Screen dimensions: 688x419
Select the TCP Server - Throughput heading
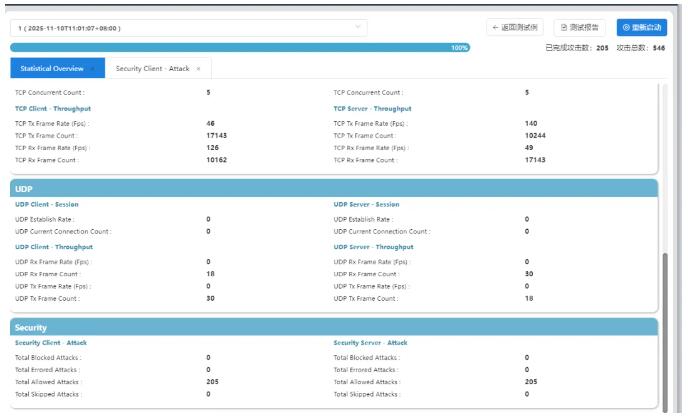point(372,108)
